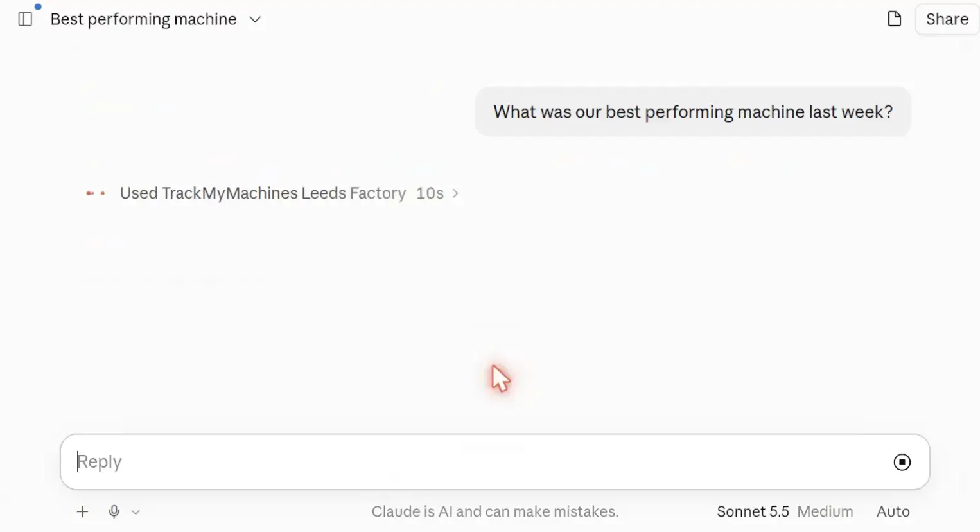980x532 pixels.
Task: Expand the tool-use details arrow after 10s
Action: click(455, 193)
